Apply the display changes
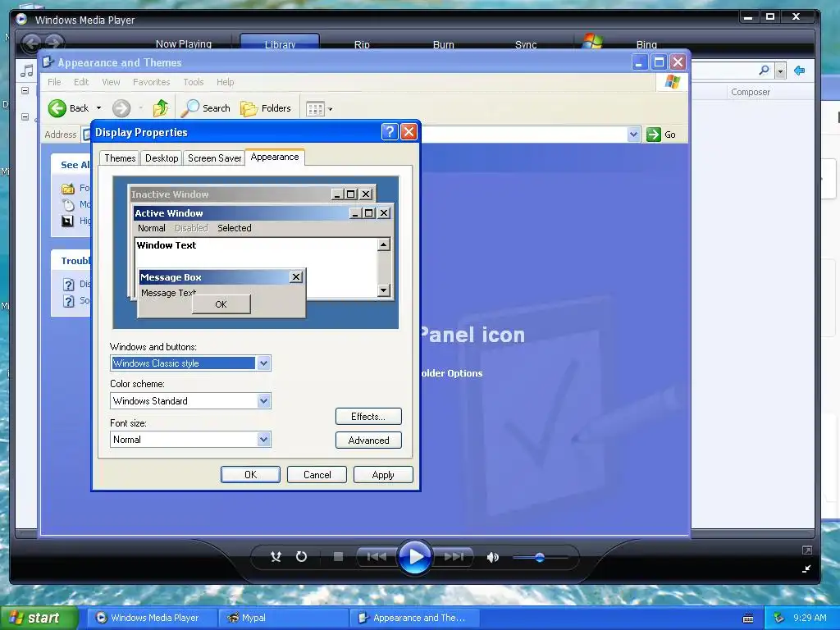This screenshot has width=840, height=630. pos(383,475)
